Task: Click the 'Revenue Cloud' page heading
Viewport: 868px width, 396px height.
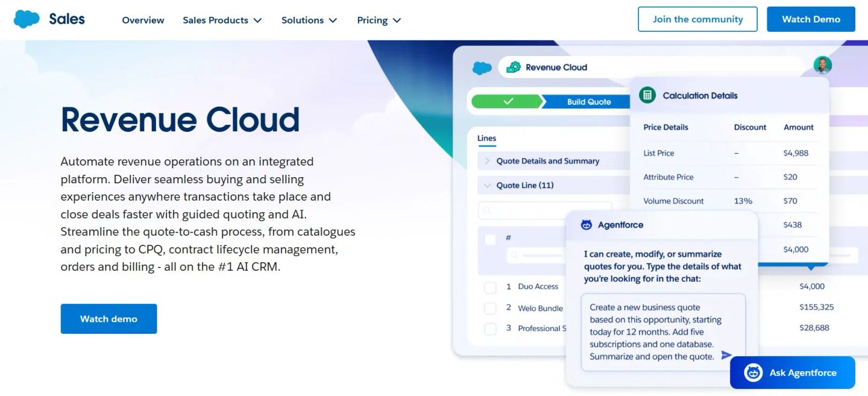Action: (x=180, y=119)
